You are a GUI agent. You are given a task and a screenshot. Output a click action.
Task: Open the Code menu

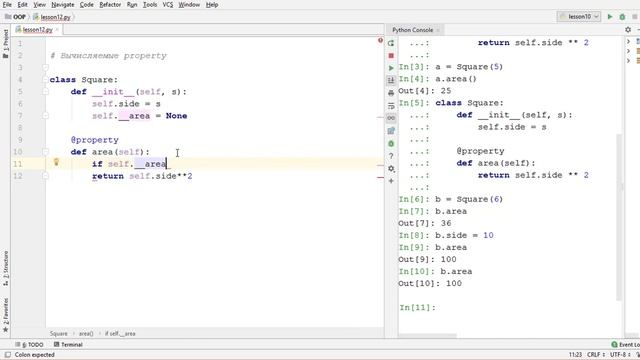[x=86, y=5]
